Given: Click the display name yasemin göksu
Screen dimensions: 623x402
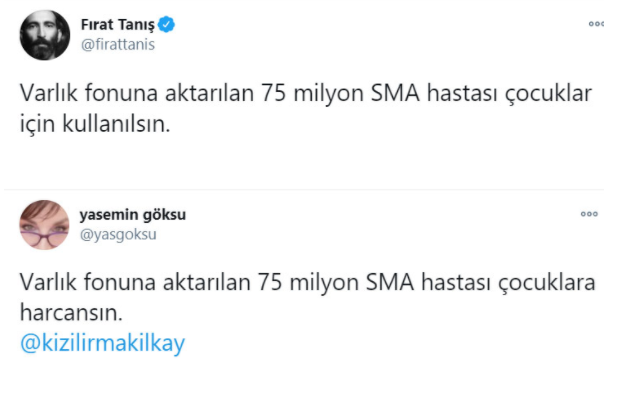Looking at the screenshot, I should click(x=132, y=214).
